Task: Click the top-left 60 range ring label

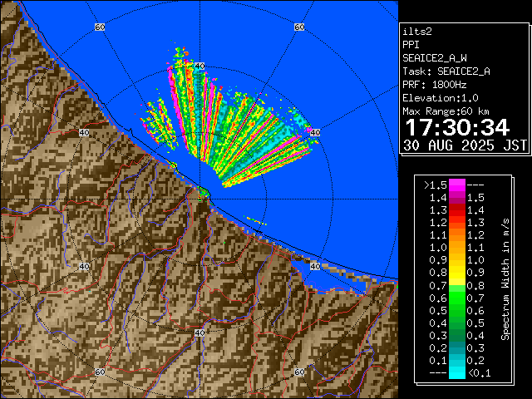Action: coord(100,27)
